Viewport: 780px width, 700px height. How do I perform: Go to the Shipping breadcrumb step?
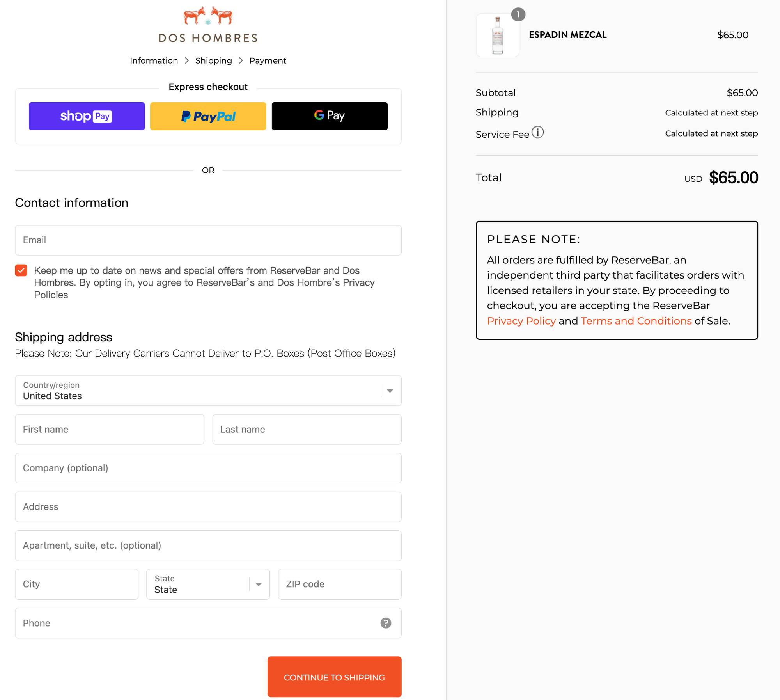click(x=213, y=60)
